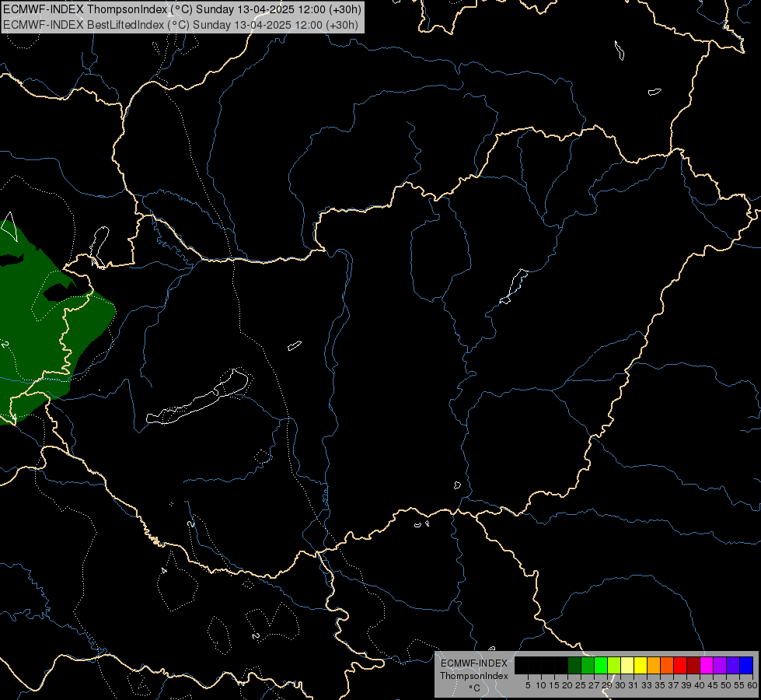The width and height of the screenshot is (761, 700).
Task: Click the red-orange 35-37 legend swatch
Action: coord(667,665)
